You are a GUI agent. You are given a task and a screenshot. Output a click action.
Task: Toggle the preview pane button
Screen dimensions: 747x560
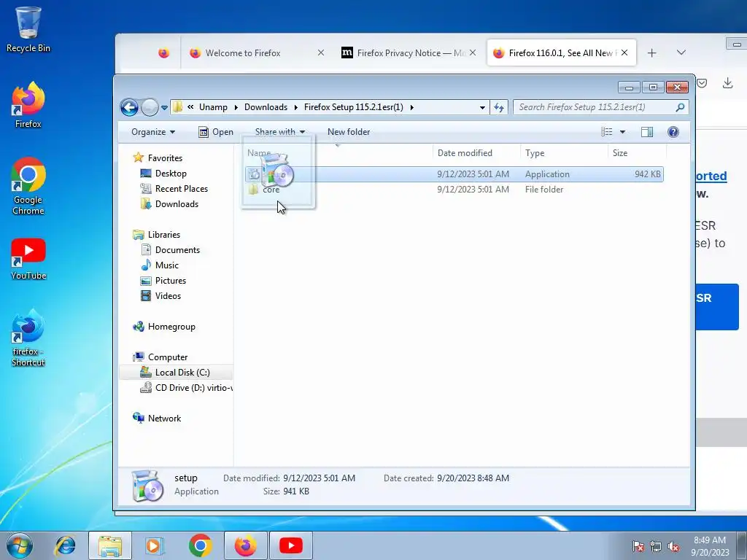647,132
